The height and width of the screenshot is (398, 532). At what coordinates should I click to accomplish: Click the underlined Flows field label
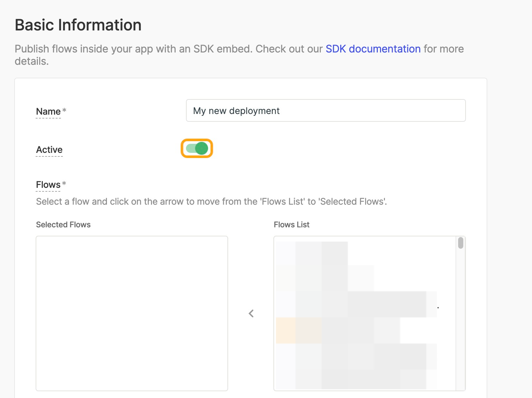click(x=48, y=185)
